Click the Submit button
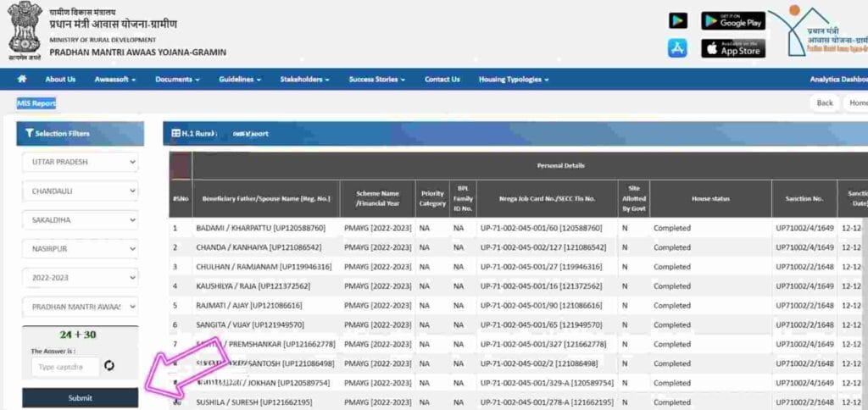Screen dimensions: 868x410 pos(81,398)
